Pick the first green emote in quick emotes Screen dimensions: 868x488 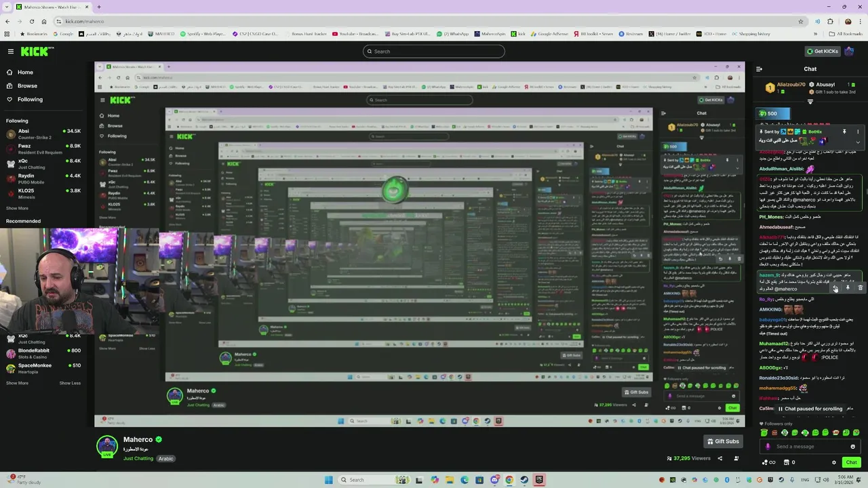coord(764,432)
